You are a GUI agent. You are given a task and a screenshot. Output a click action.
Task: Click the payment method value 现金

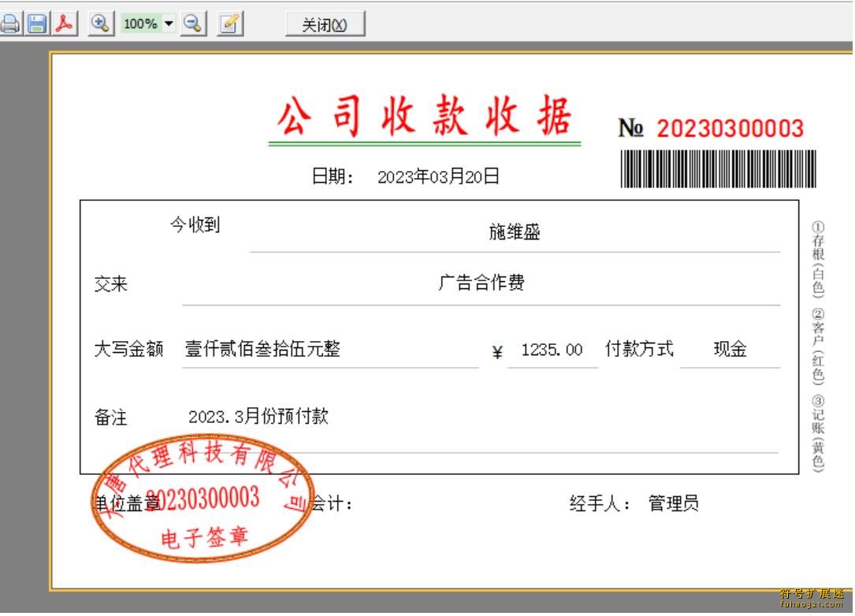pos(730,348)
